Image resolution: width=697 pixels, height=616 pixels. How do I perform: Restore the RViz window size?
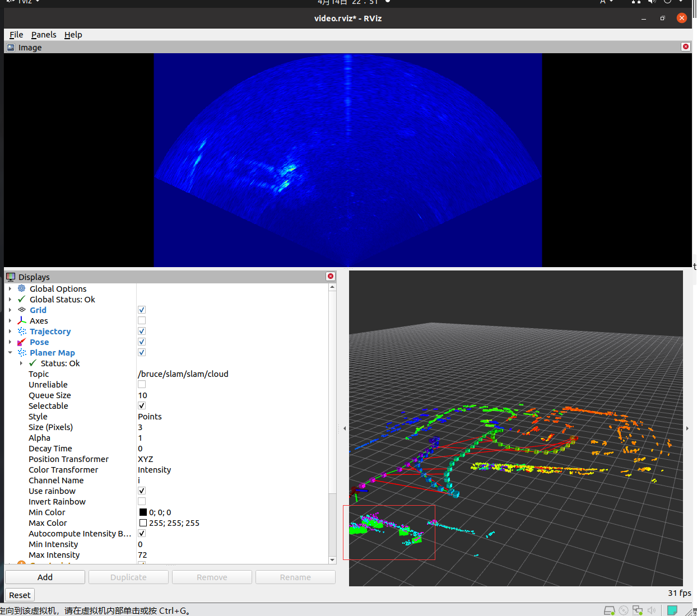click(662, 18)
